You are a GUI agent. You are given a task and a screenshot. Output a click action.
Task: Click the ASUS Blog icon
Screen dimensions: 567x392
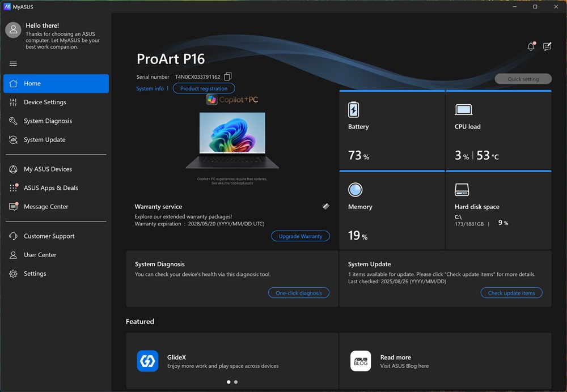point(361,361)
